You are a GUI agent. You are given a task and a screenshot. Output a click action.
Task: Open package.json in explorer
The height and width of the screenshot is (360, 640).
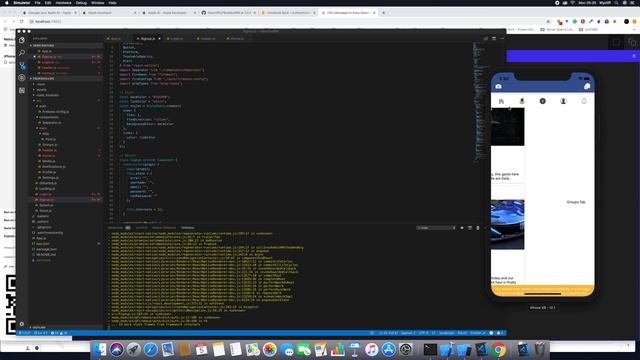[47, 249]
